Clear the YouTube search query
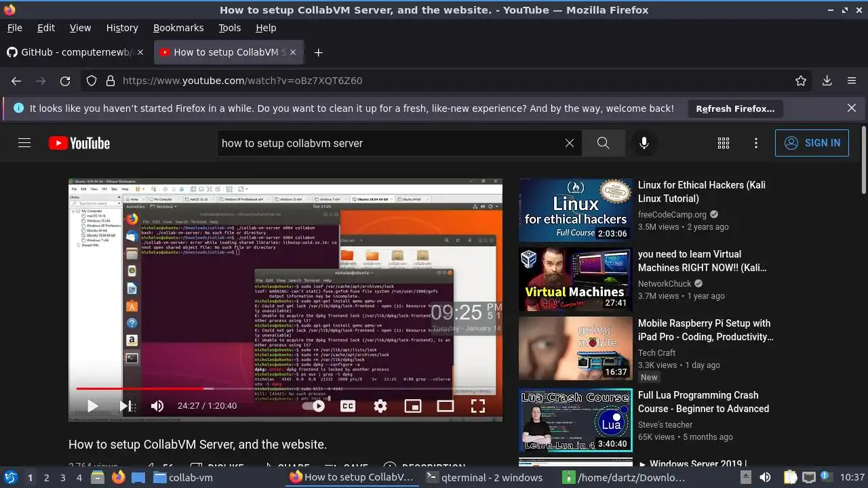The image size is (868, 488). tap(570, 143)
